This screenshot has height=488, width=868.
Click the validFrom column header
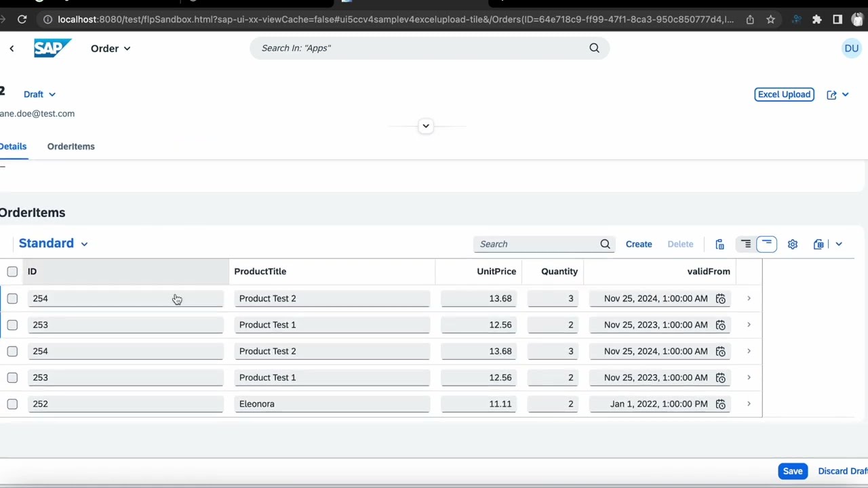pyautogui.click(x=659, y=272)
